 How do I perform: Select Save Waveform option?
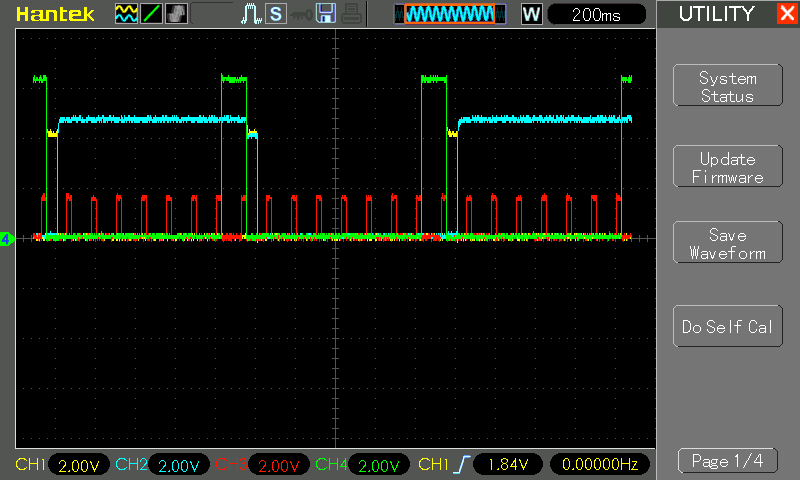point(727,243)
